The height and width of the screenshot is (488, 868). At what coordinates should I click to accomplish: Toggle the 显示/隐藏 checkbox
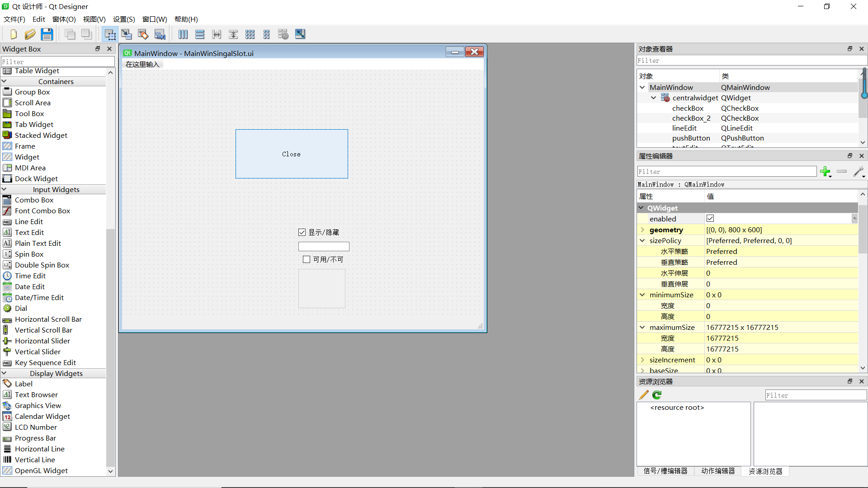tap(302, 232)
